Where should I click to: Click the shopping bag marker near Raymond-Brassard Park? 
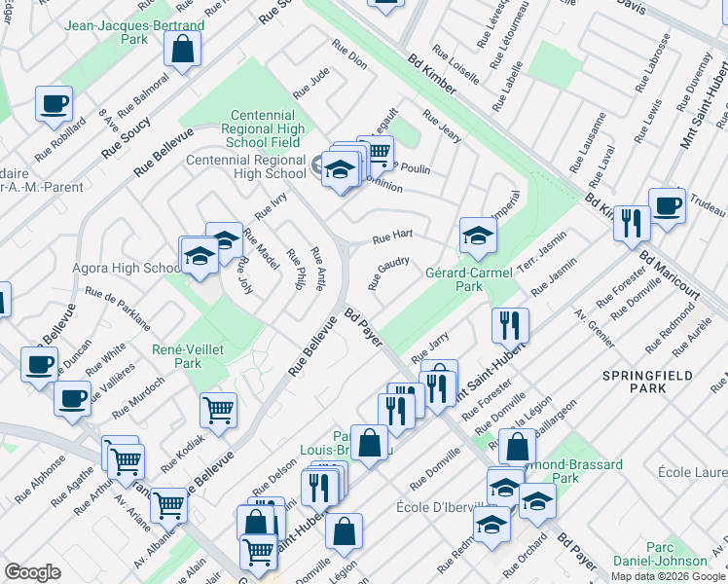pyautogui.click(x=517, y=447)
